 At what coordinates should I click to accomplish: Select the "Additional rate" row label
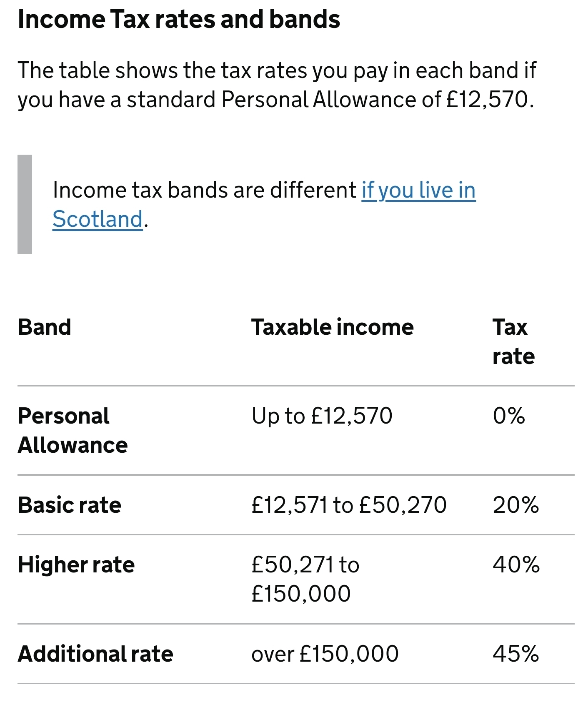tap(95, 654)
